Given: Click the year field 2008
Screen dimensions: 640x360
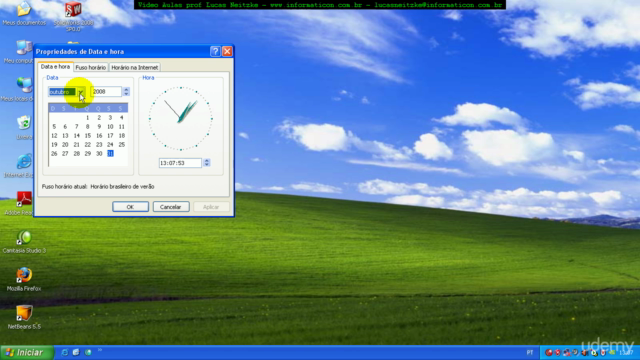Looking at the screenshot, I should coord(106,92).
